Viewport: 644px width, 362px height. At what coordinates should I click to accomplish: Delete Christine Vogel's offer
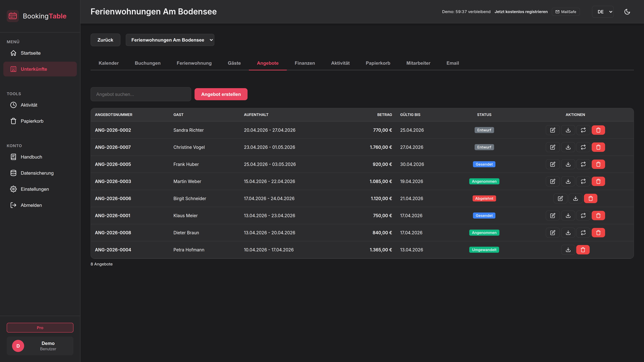coord(598,147)
